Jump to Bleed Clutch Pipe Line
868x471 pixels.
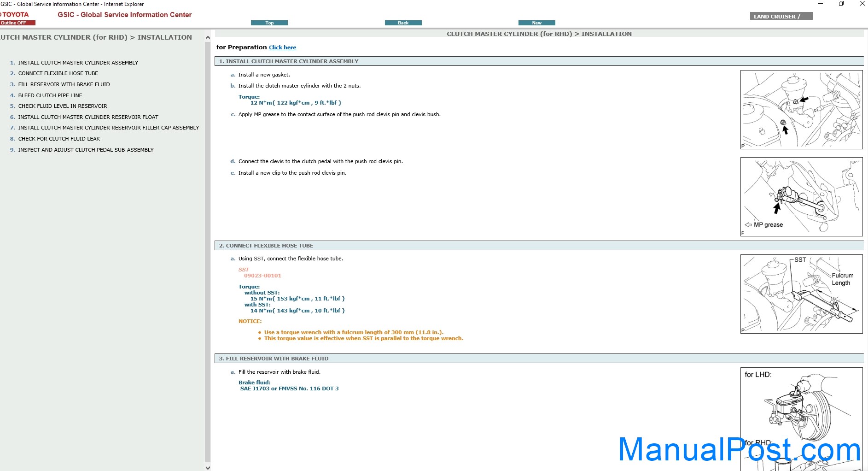50,95
